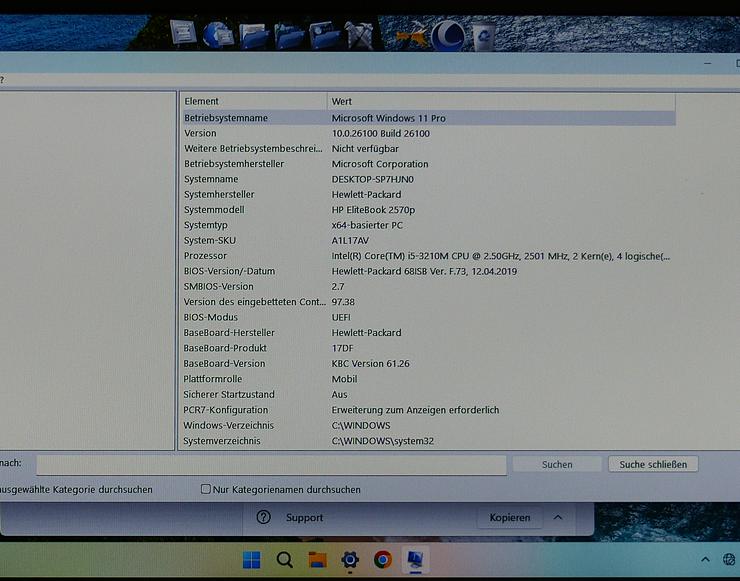Click the Support question mark icon
The image size is (740, 581).
(x=263, y=517)
